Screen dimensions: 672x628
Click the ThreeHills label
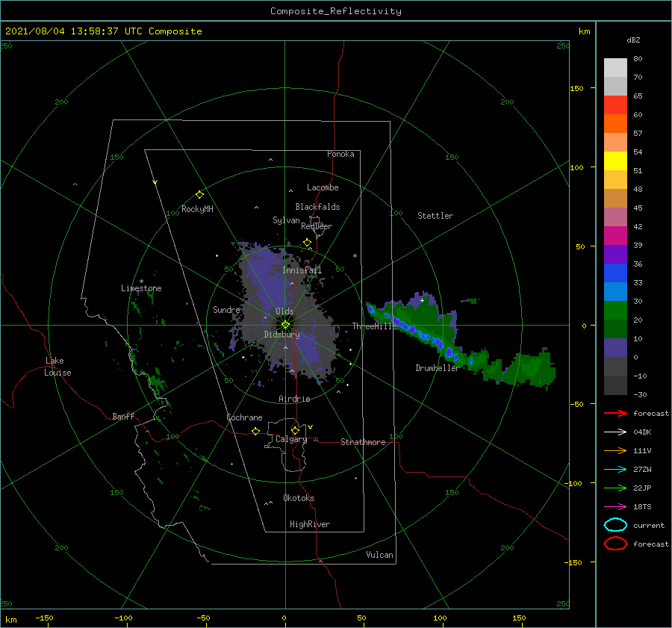pos(374,326)
